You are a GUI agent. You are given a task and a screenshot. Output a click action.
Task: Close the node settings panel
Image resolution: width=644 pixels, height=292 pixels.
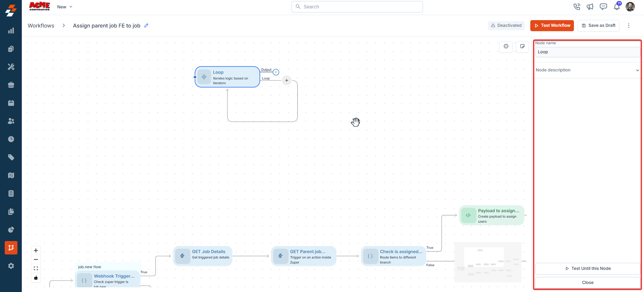click(588, 283)
